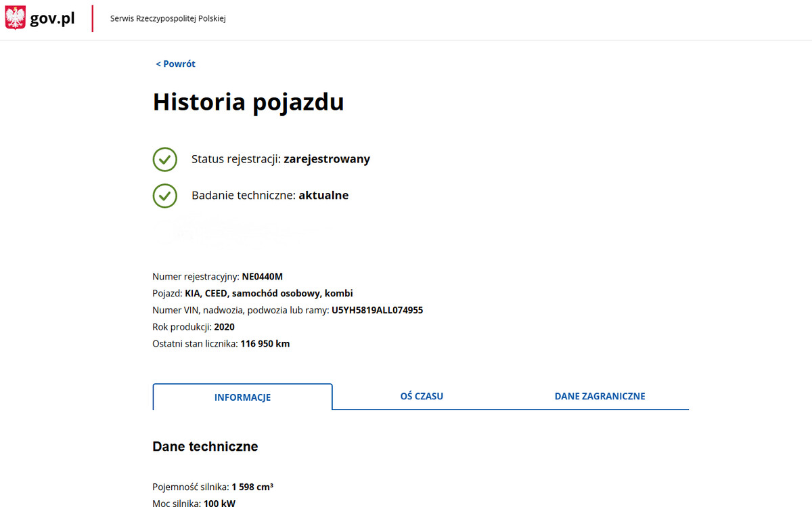Select the INFORMACJE tab
This screenshot has height=507, width=812.
pyautogui.click(x=242, y=397)
